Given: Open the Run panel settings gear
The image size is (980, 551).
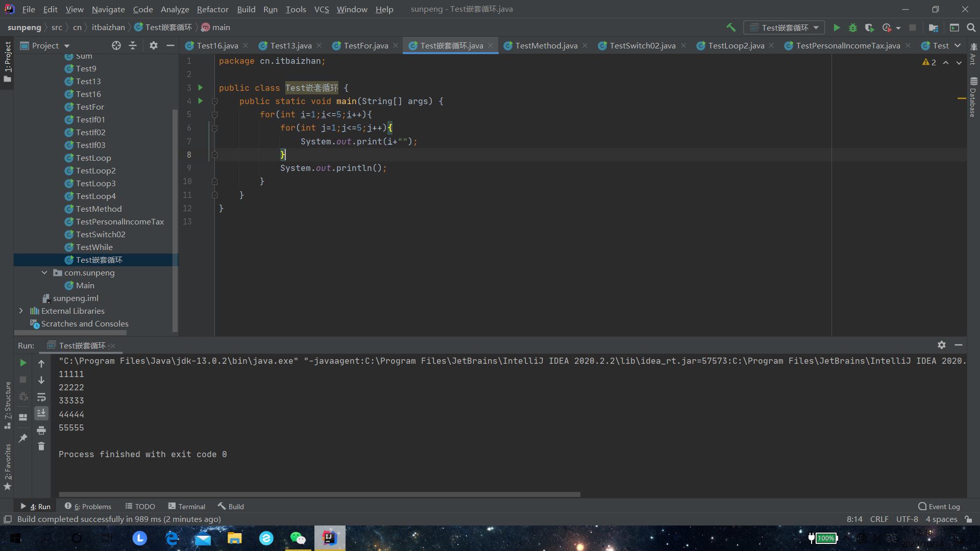Looking at the screenshot, I should (x=942, y=345).
